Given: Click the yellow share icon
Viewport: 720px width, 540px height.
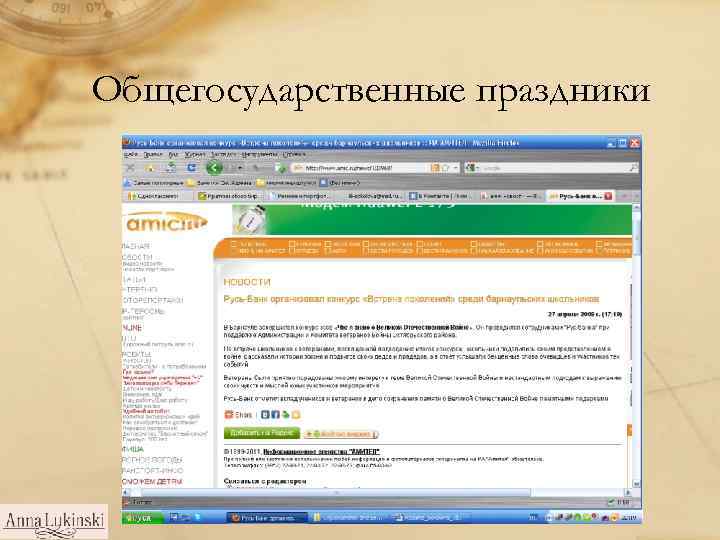Looking at the screenshot, I should pos(296,415).
